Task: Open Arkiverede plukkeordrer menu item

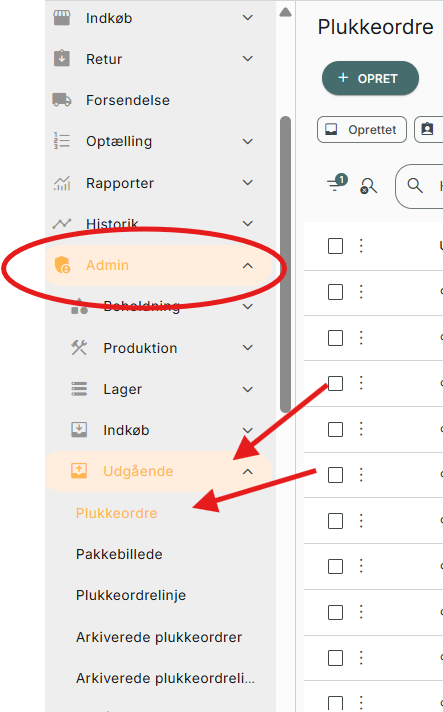Action: [x=159, y=637]
